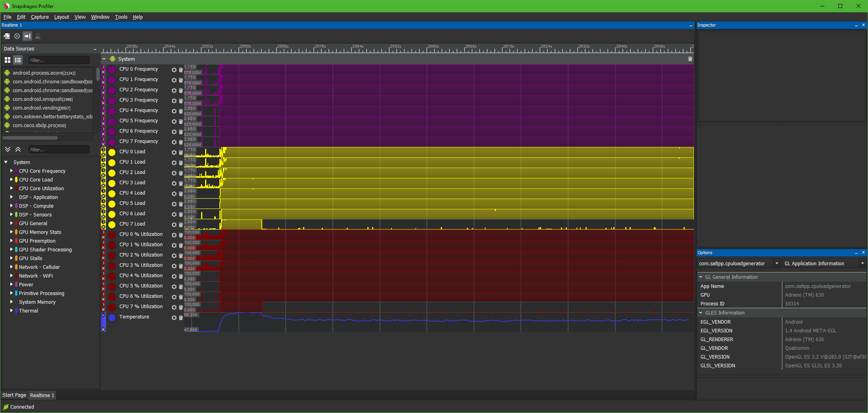Open the File menu

coord(8,17)
